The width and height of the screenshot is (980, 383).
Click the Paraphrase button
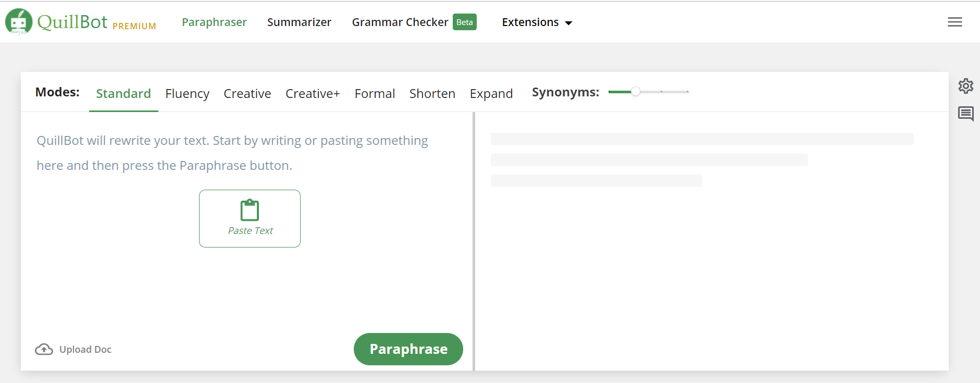click(x=408, y=349)
